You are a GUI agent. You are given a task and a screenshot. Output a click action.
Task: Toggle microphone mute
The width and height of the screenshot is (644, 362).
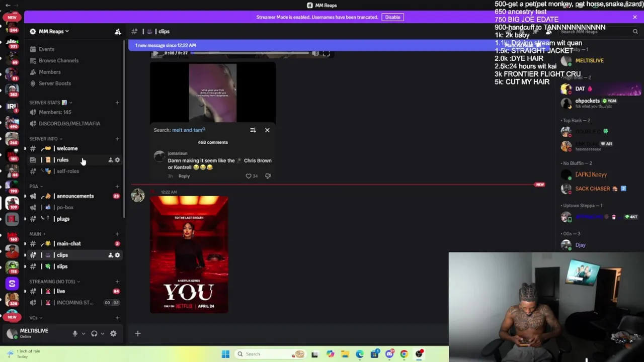pyautogui.click(x=75, y=333)
